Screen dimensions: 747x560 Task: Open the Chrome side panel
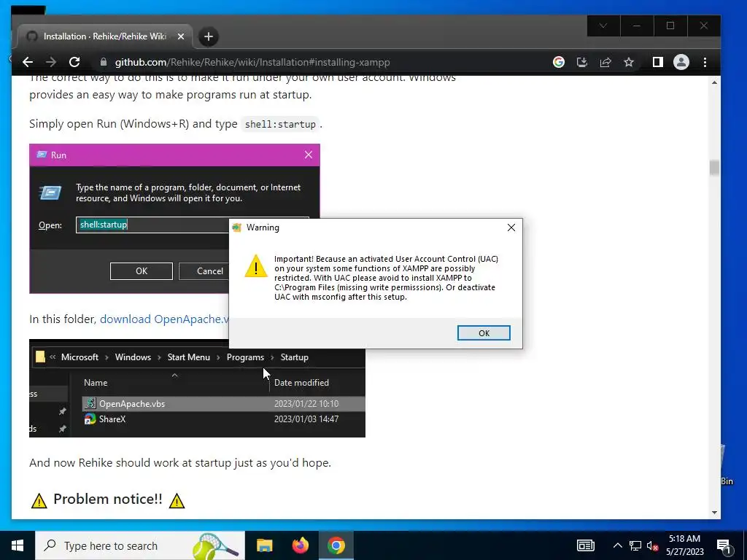coord(657,62)
